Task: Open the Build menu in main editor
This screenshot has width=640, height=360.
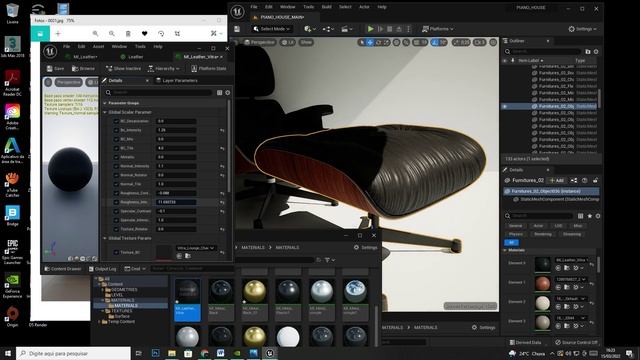Action: [326, 7]
